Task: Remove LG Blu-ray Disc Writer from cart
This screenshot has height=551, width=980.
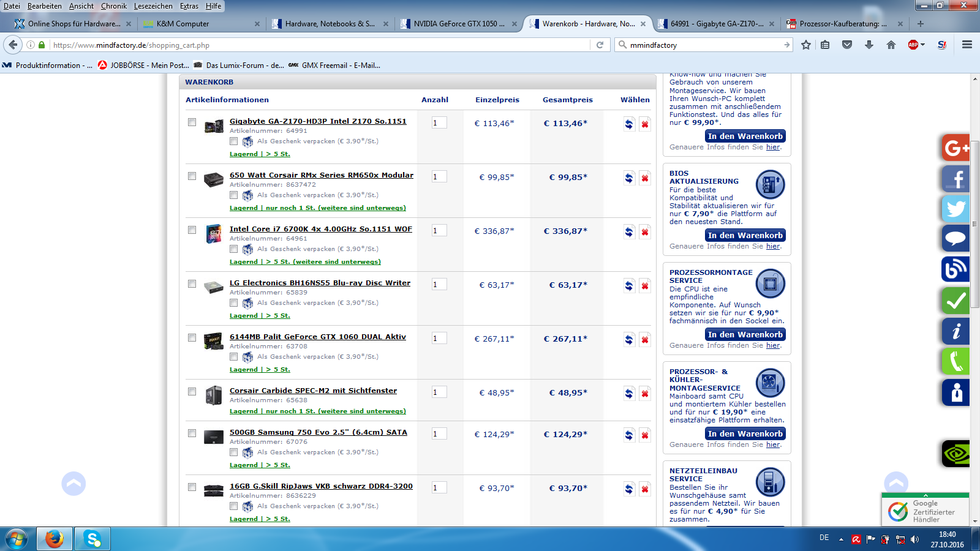Action: tap(645, 286)
